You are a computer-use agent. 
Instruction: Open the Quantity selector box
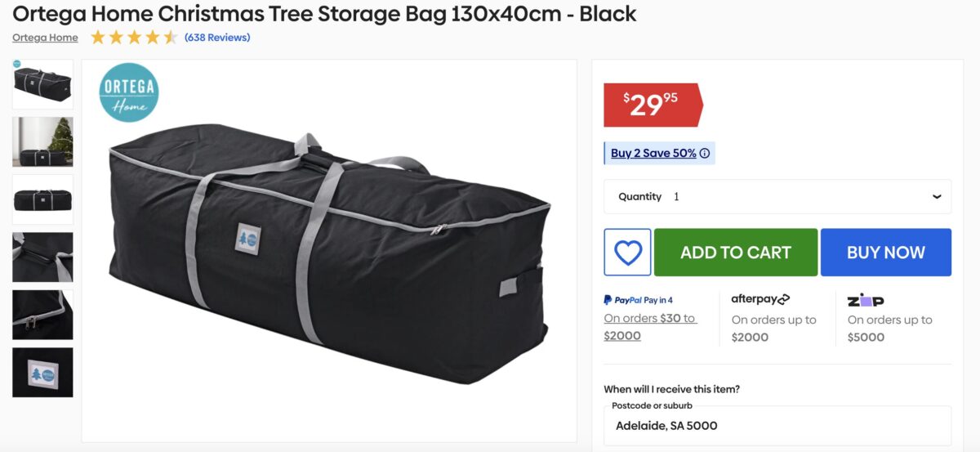tap(777, 197)
